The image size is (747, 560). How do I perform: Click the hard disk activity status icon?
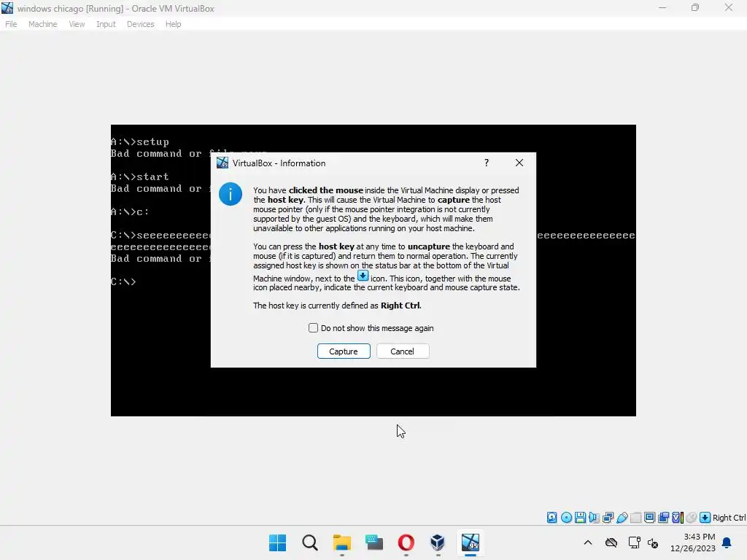point(551,518)
